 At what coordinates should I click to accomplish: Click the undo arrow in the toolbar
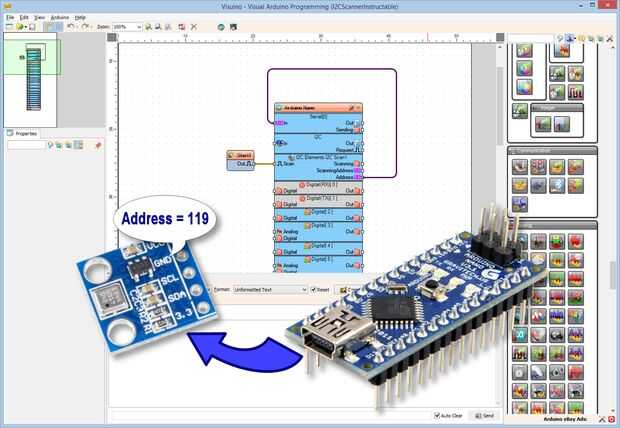pyautogui.click(x=71, y=27)
